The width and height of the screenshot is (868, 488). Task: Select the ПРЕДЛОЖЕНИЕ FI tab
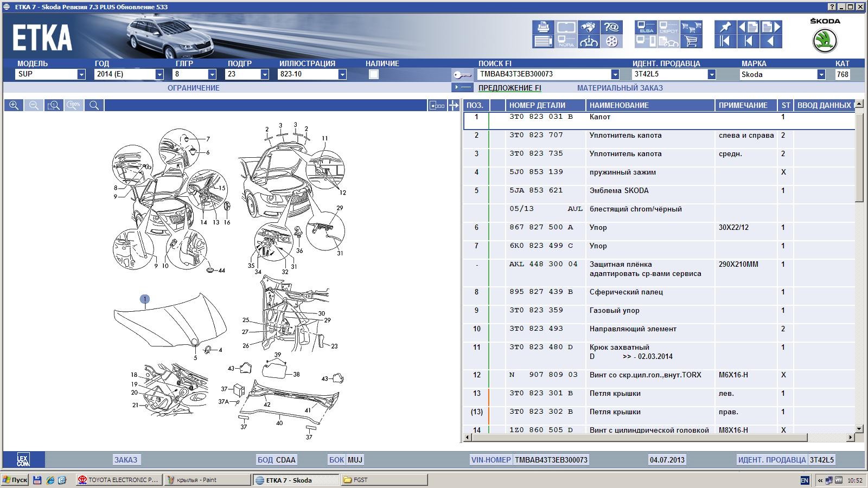coord(509,88)
